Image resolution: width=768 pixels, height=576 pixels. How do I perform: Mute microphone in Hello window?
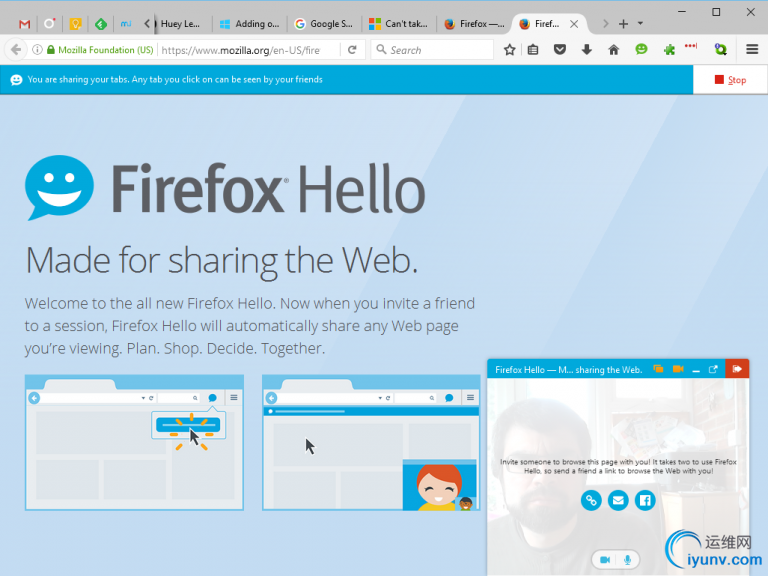627,559
